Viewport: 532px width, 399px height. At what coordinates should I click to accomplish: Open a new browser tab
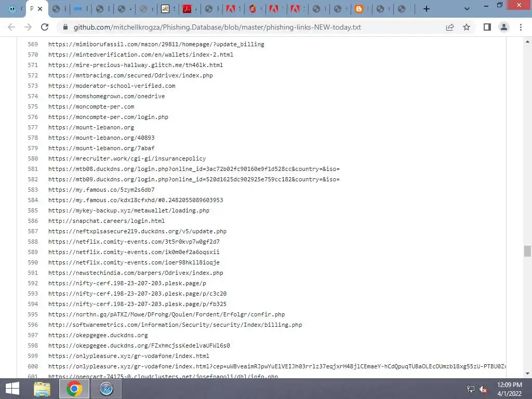(x=427, y=9)
